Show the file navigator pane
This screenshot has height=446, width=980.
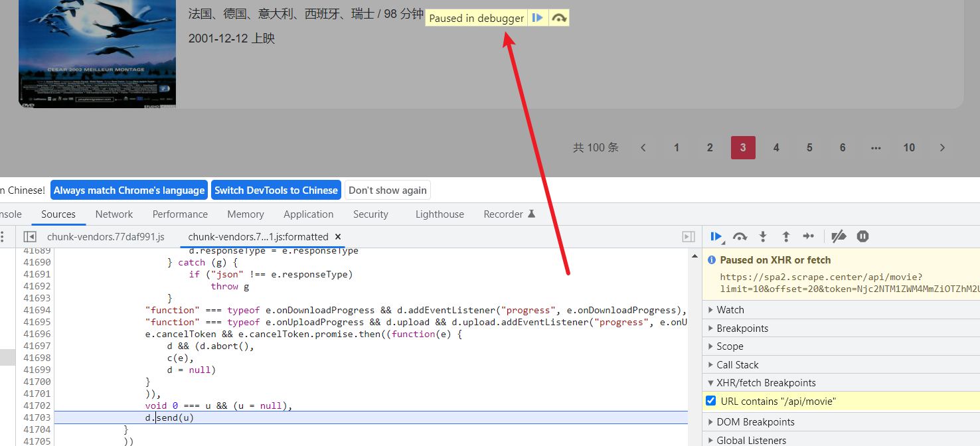(29, 237)
